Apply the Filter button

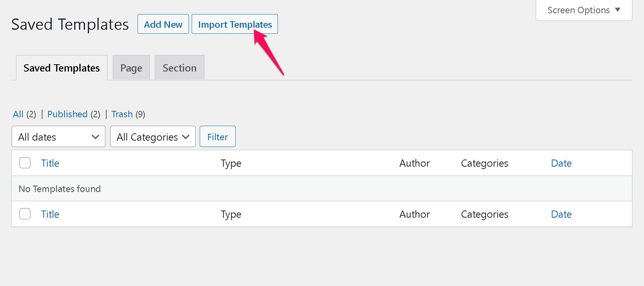click(x=217, y=137)
